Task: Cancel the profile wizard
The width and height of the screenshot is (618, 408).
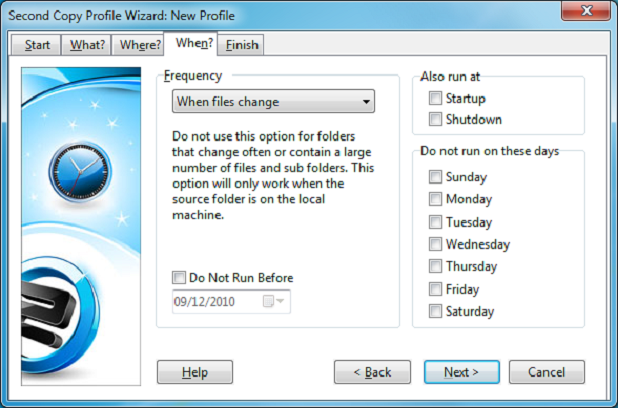Action: point(547,372)
